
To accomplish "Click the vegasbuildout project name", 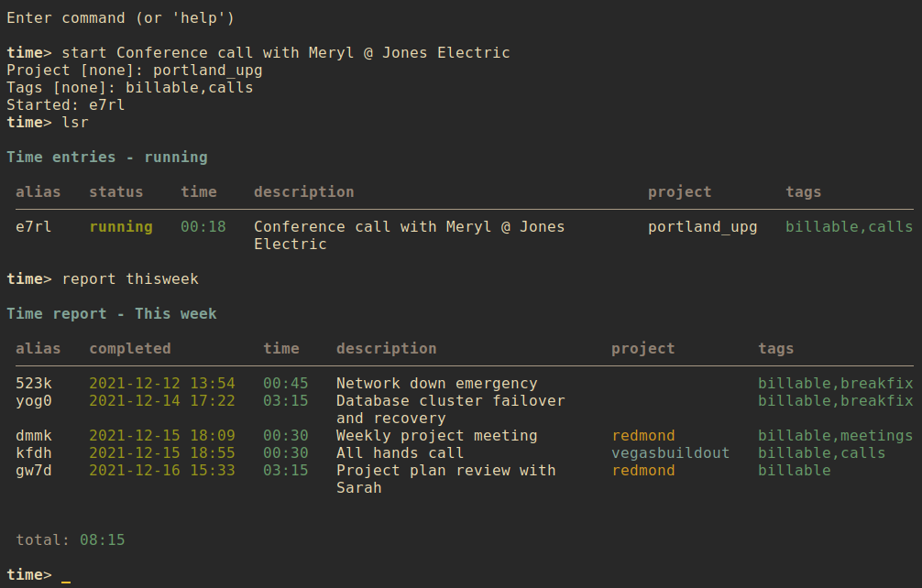I will pos(671,453).
